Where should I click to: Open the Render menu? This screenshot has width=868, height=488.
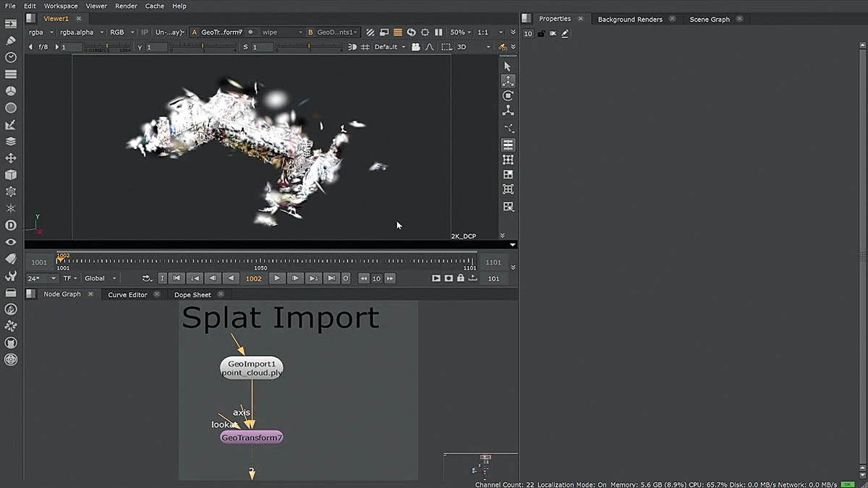126,6
